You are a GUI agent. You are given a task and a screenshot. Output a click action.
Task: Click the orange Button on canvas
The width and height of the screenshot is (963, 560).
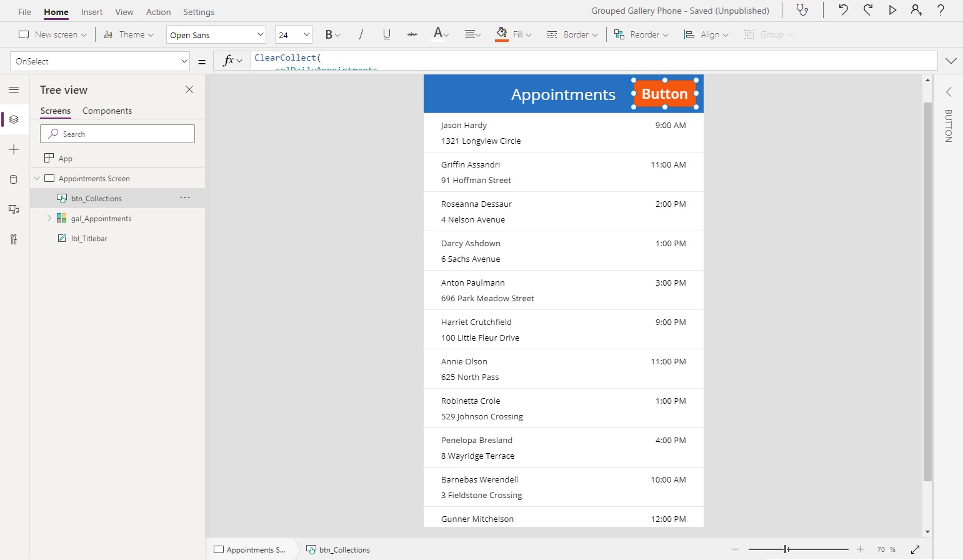pos(664,94)
